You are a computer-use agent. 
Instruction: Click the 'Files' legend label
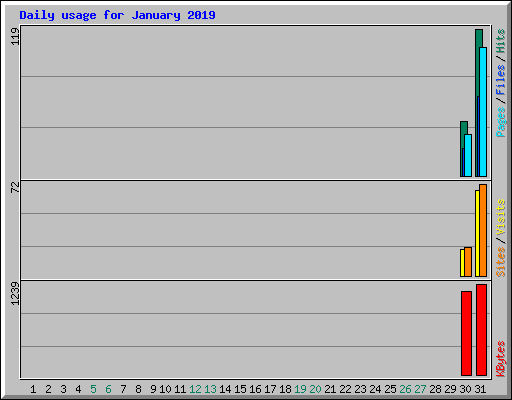[x=500, y=80]
